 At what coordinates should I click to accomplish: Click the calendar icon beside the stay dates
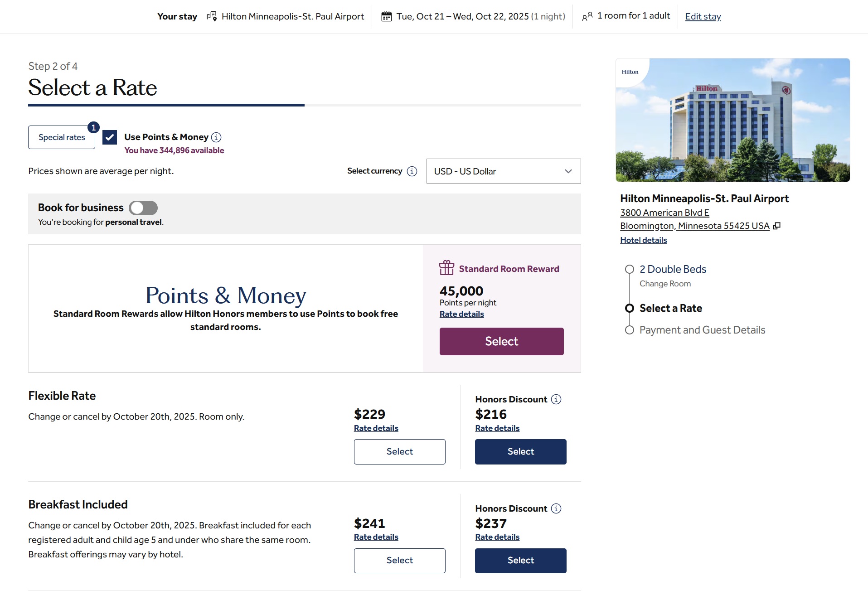[386, 16]
